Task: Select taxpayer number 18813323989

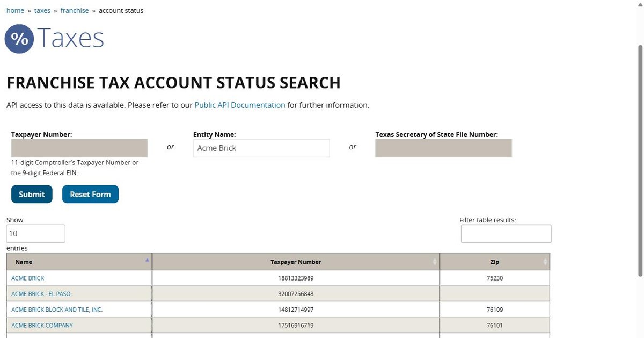Action: point(296,278)
